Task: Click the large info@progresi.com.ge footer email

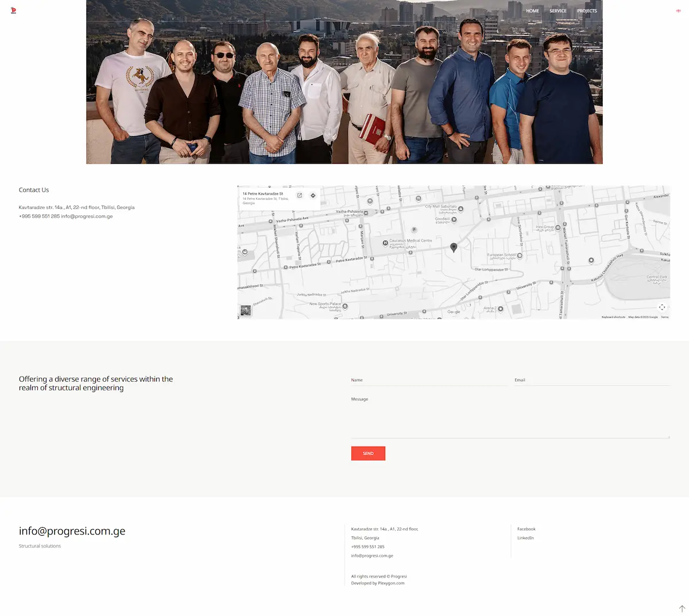Action: coord(72,531)
